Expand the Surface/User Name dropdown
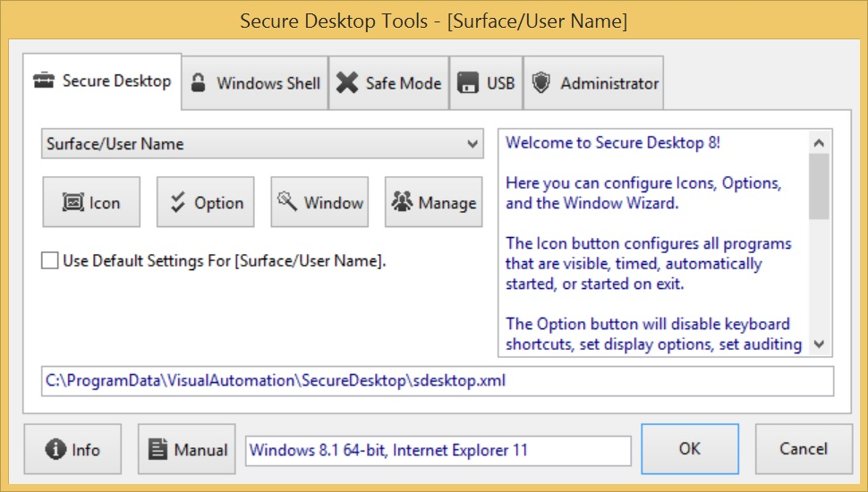This screenshot has width=868, height=492. (x=473, y=144)
